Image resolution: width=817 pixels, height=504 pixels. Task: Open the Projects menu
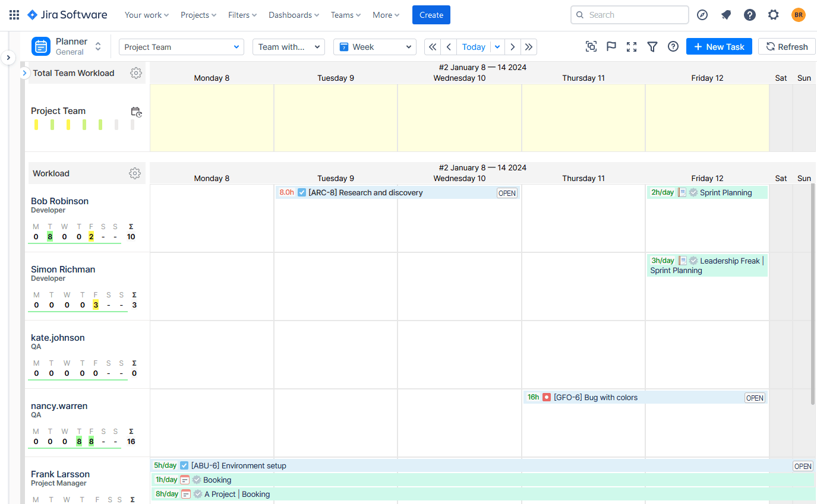click(198, 14)
